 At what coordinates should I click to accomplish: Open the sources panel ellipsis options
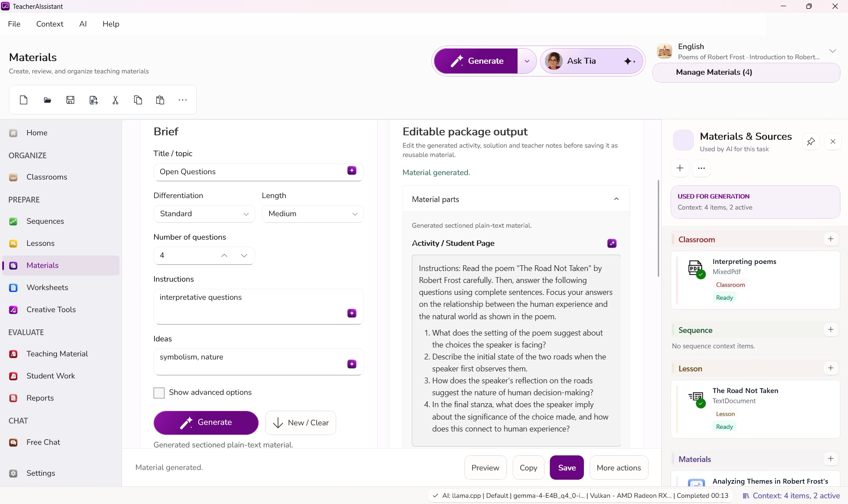(x=701, y=168)
